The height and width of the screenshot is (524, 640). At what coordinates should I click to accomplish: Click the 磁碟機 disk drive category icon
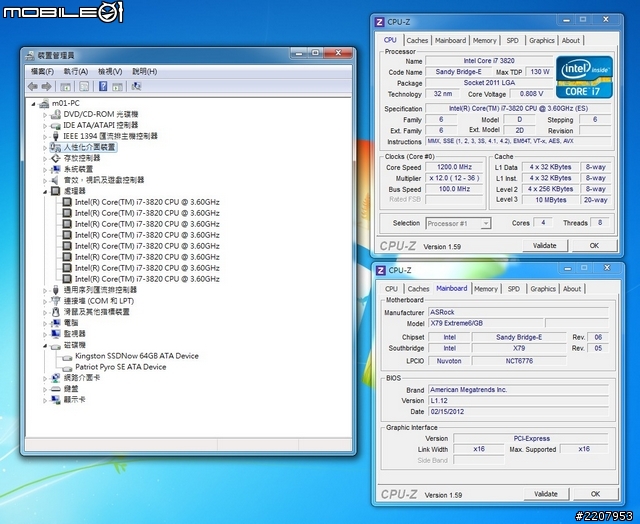[56, 346]
